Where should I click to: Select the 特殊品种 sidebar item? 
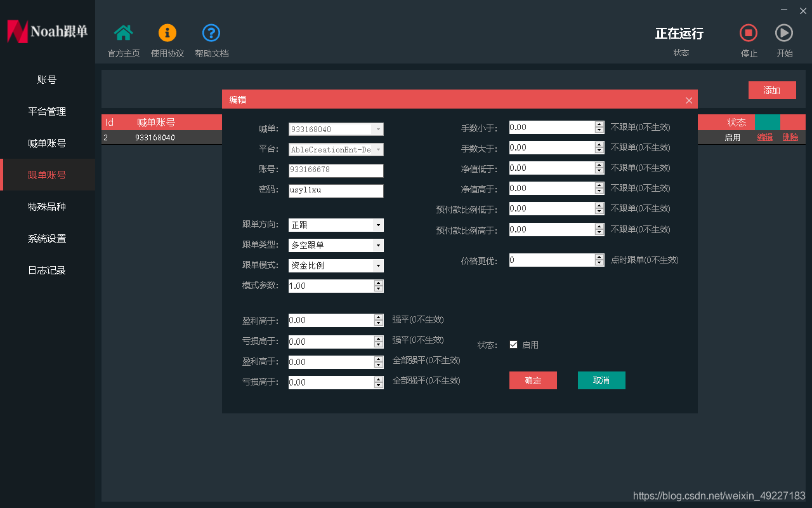[x=48, y=206]
